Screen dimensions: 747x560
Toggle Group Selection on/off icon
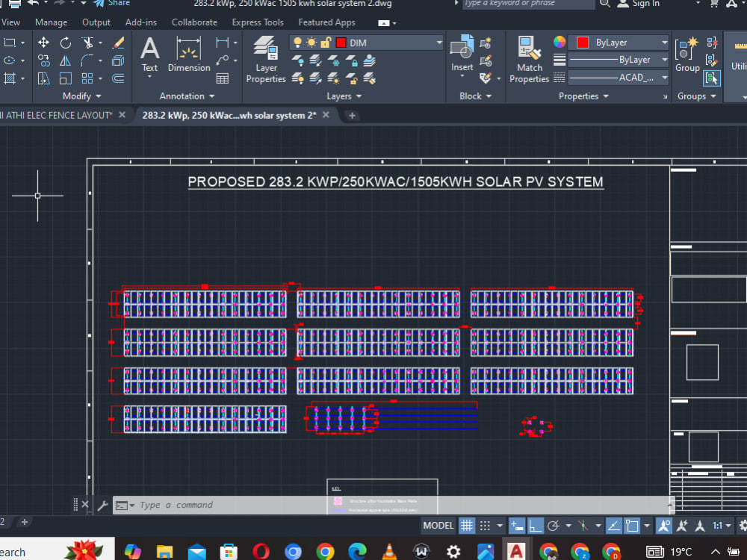pyautogui.click(x=712, y=78)
